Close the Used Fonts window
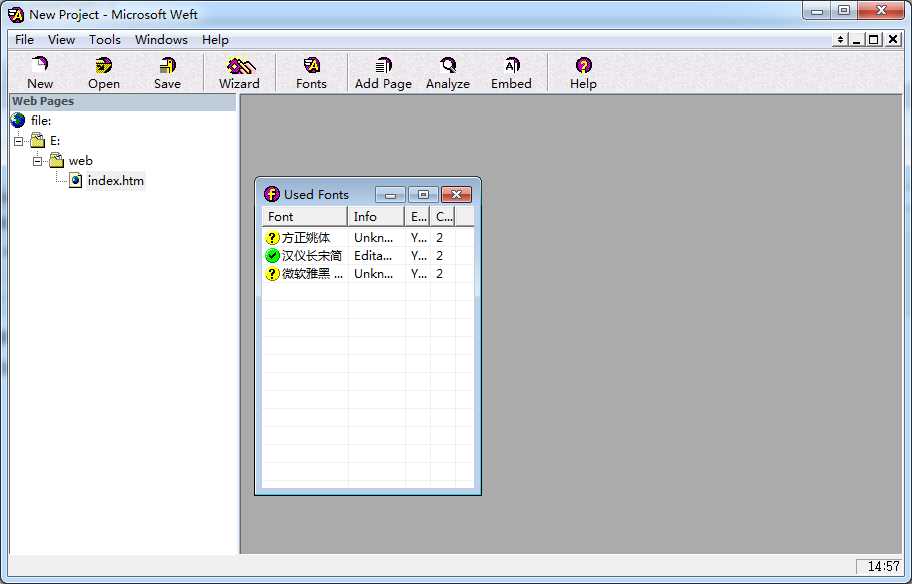Screen dimensions: 912x584 click(457, 194)
